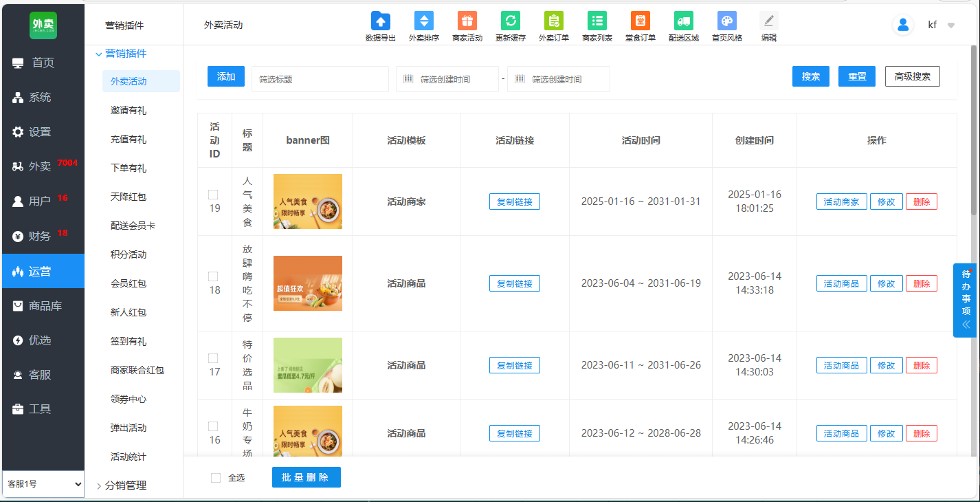Screen dimensions: 980x502
Task: Click the 数据导出 export icon
Action: pos(380,21)
